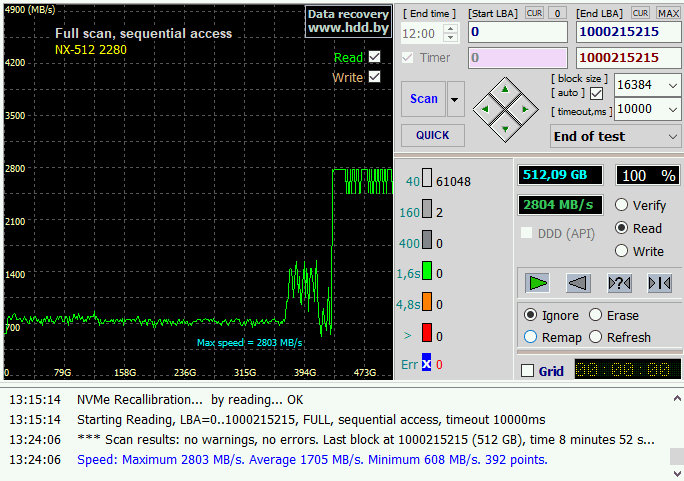Toggle the Read graph checkbox
684x481 pixels.
point(375,57)
